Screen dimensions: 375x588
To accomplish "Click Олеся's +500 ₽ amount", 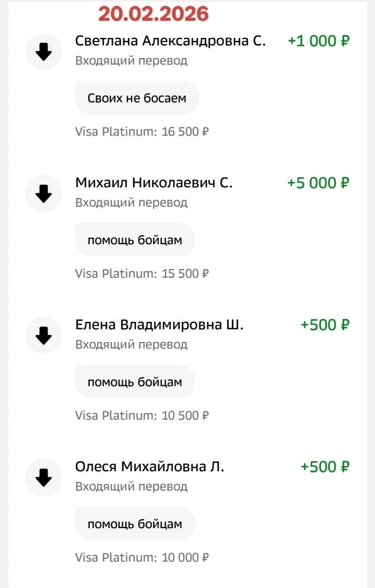I will (325, 466).
